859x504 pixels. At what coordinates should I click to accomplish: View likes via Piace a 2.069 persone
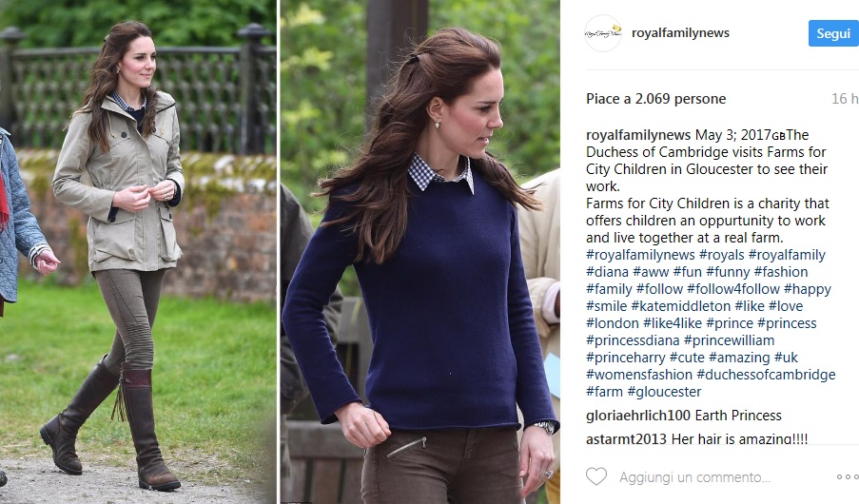[x=655, y=99]
